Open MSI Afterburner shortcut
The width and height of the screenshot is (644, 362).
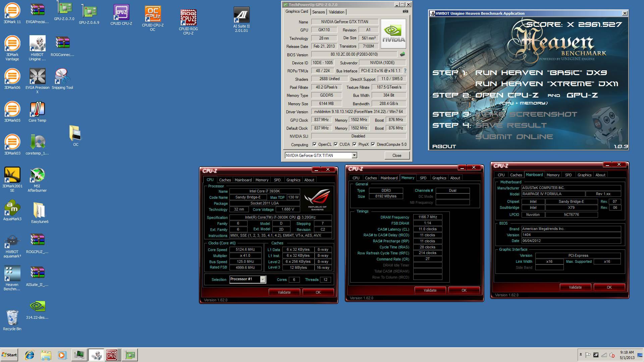click(37, 179)
